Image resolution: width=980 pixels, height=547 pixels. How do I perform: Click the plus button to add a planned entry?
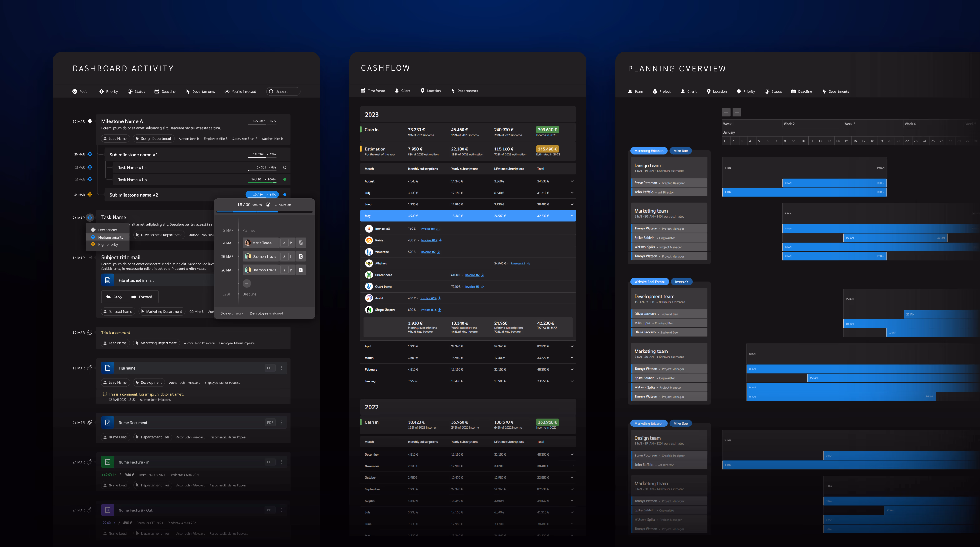pos(247,283)
